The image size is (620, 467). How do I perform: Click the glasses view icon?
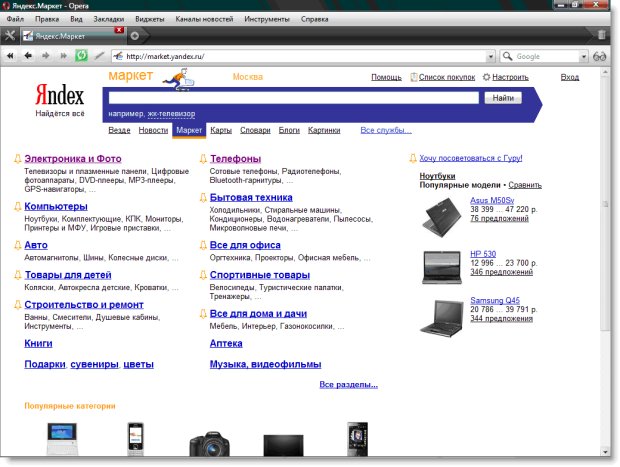(x=599, y=57)
